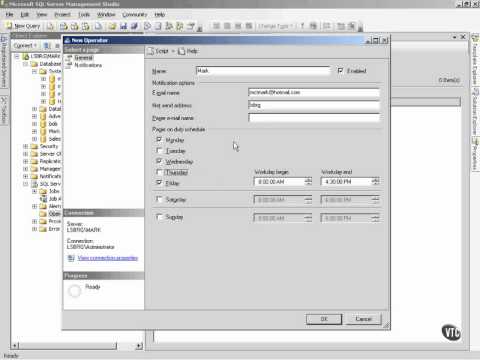Click the icon beside View connection properties
This screenshot has width=480, height=360.
click(x=71, y=258)
